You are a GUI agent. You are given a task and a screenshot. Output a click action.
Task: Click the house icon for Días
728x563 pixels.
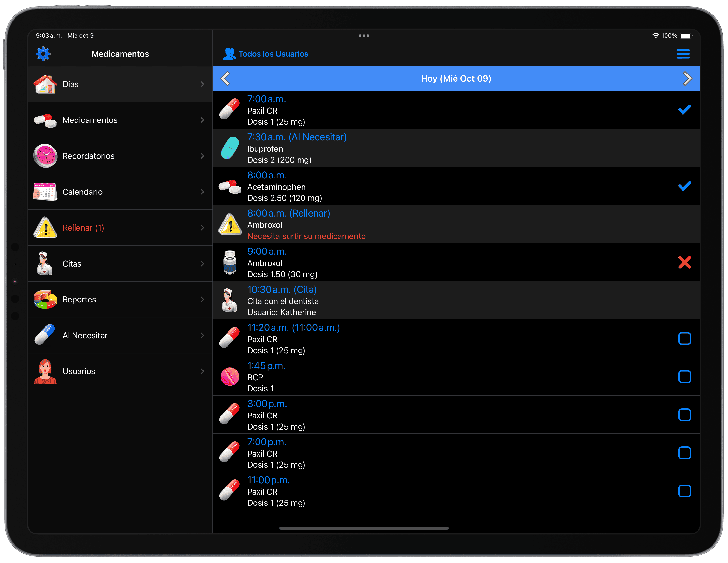(x=45, y=84)
